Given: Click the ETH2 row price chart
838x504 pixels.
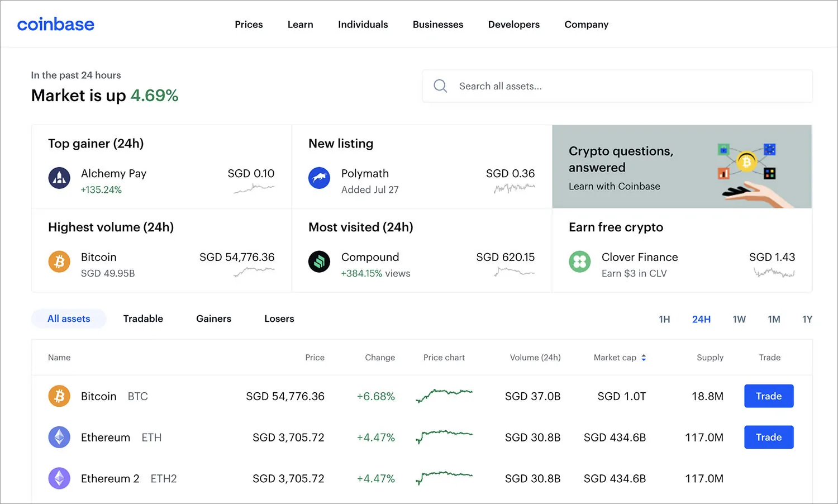Looking at the screenshot, I should coord(444,478).
